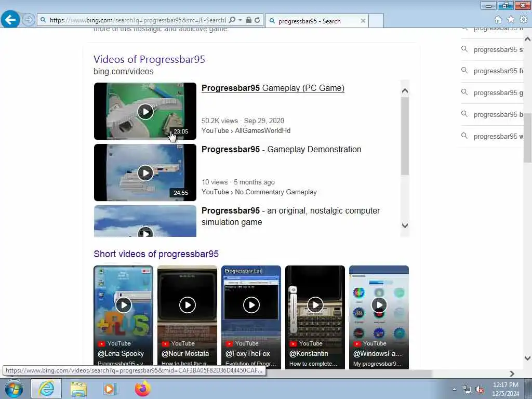Click the search icon beside 'progressbar95 g'

(x=464, y=92)
